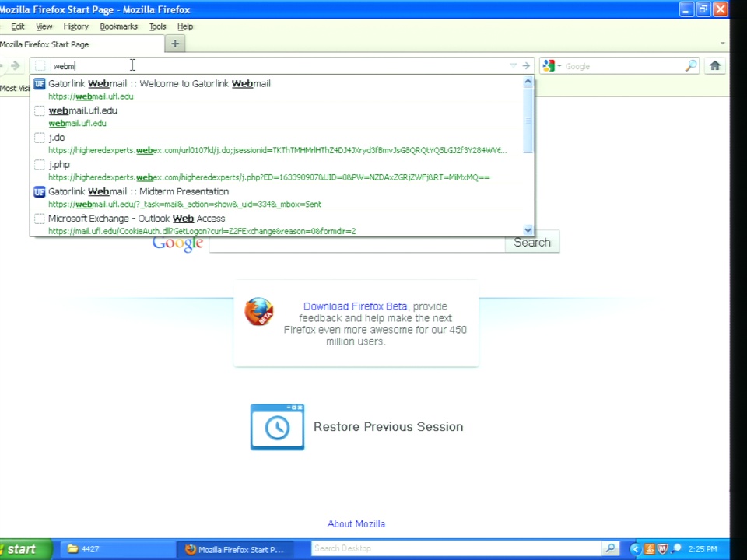Screen dimensions: 747x560
Task: Select the webmail.ufl.edu suggestion
Action: click(277, 116)
